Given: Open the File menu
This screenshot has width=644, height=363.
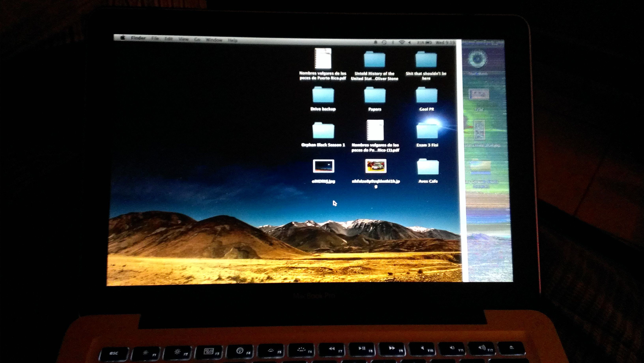Looking at the screenshot, I should tap(155, 38).
